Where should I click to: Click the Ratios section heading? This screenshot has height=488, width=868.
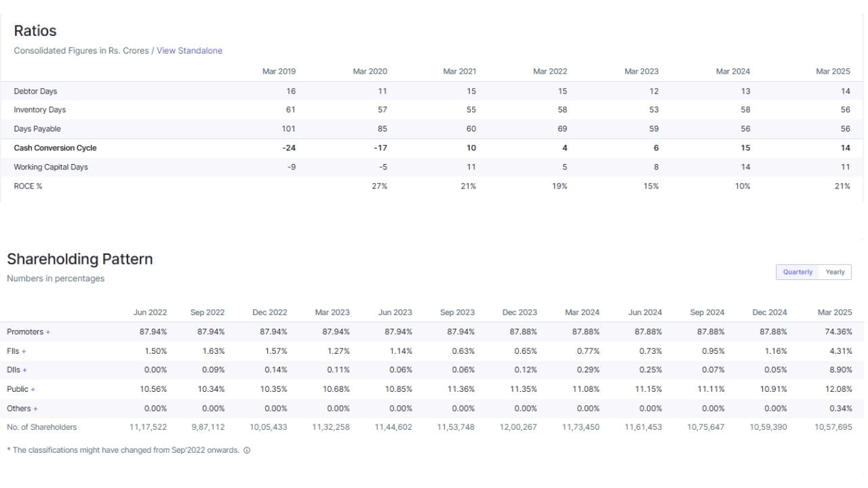coord(35,30)
